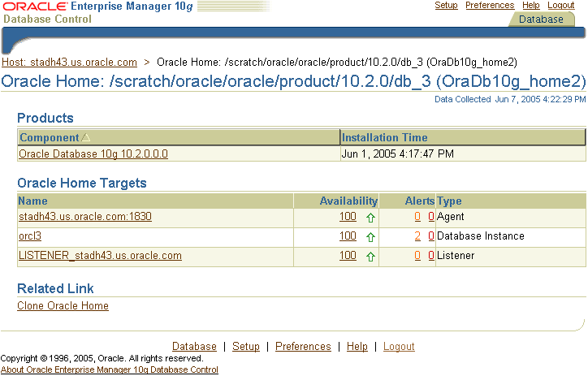Open Oracle Database 10g 10.2.0.0.0 component

coord(93,153)
